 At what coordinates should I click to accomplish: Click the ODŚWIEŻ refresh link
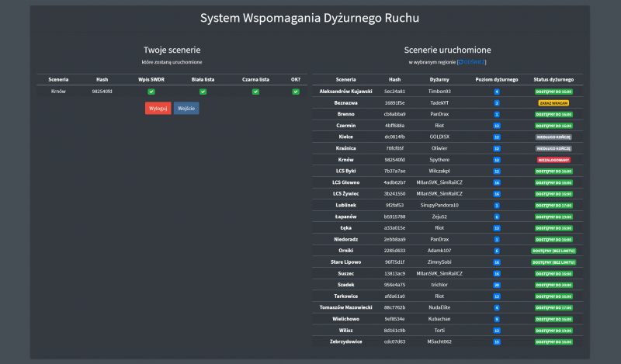coord(474,61)
